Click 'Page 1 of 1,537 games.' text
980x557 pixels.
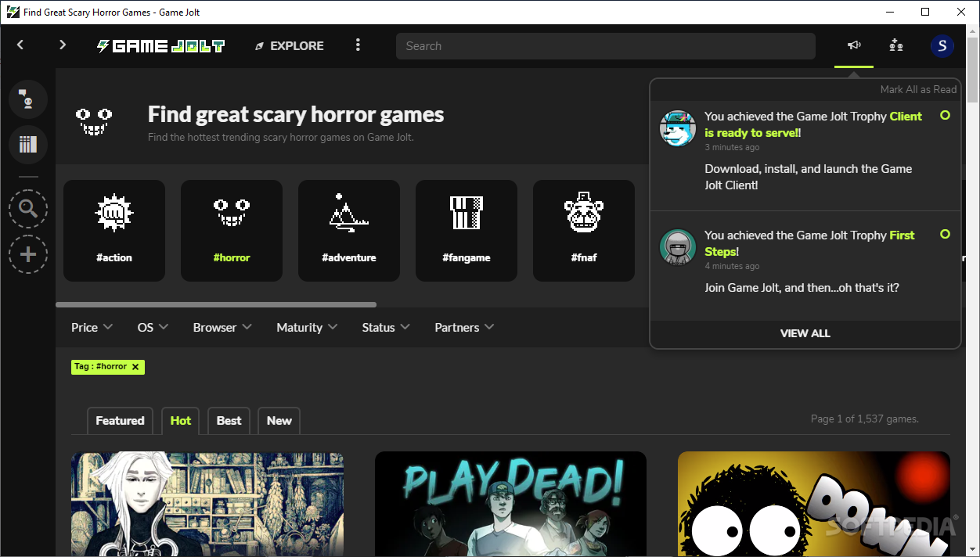(x=864, y=419)
